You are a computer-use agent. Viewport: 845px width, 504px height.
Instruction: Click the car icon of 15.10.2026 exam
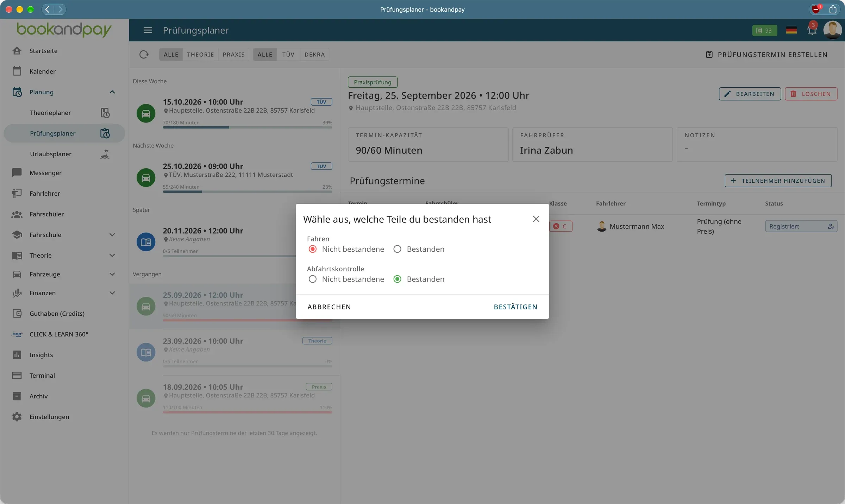click(146, 113)
